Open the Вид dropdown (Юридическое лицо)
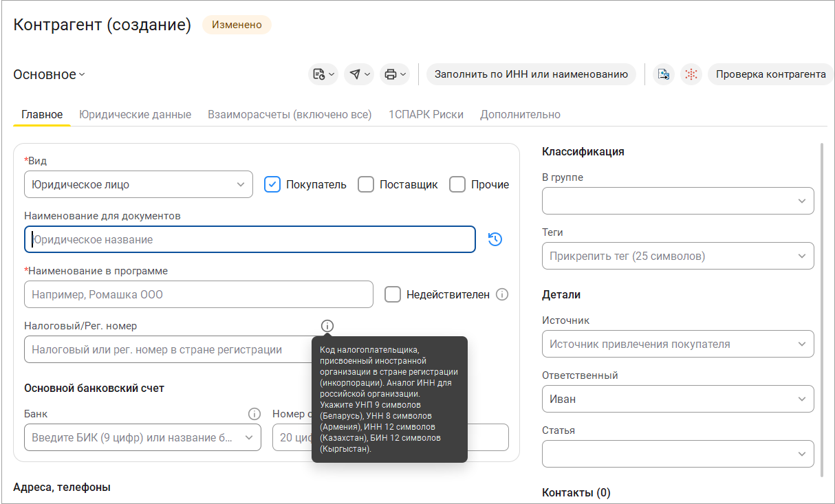 tap(138, 184)
